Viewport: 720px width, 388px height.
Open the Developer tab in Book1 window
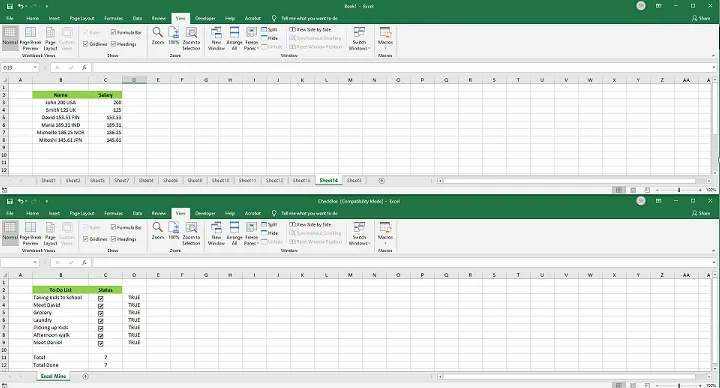pyautogui.click(x=205, y=18)
